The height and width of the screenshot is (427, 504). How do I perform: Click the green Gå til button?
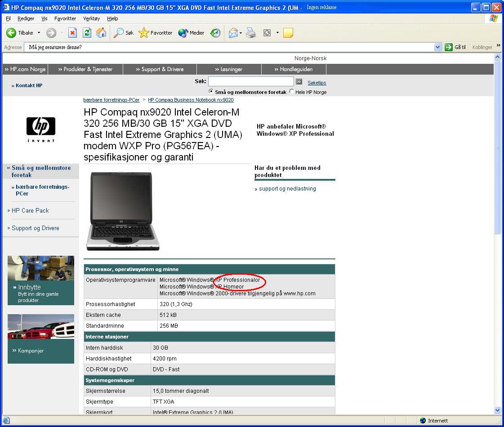(455, 47)
